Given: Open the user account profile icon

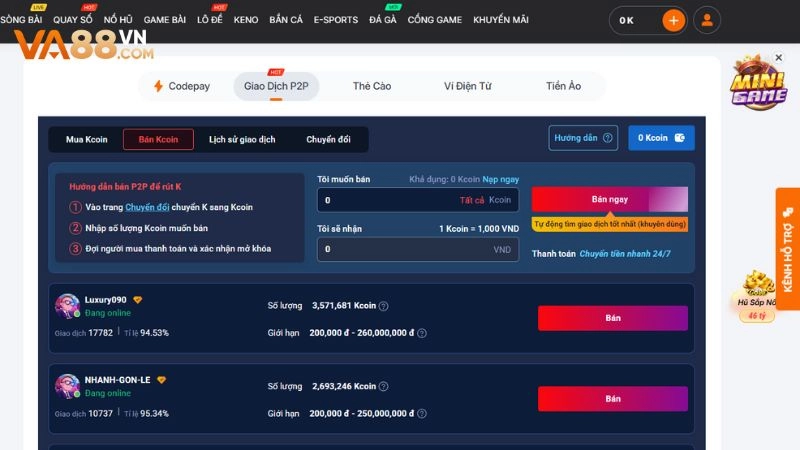Looking at the screenshot, I should (707, 20).
